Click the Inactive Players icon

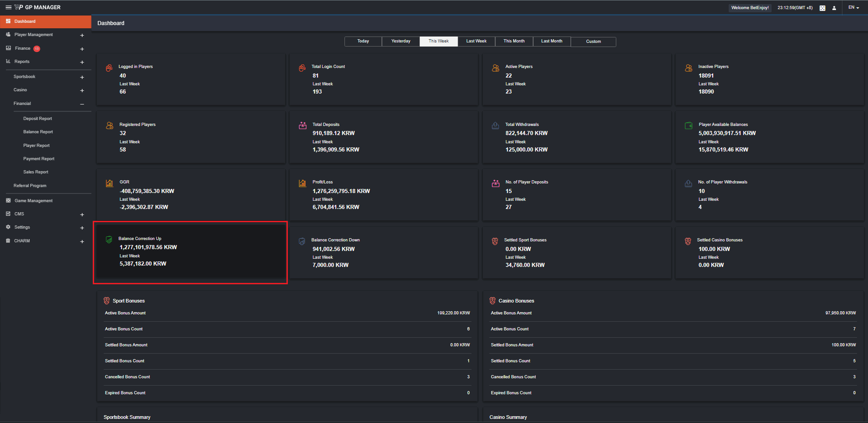[688, 68]
